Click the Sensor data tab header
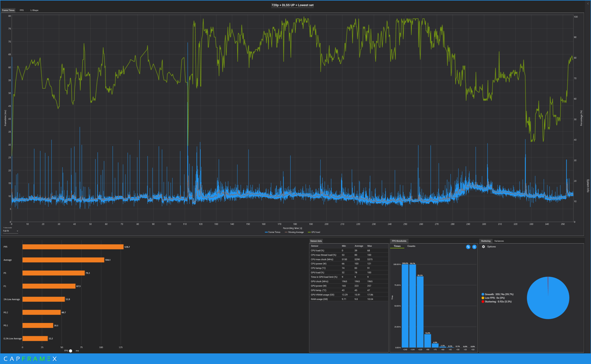Image resolution: width=591 pixels, height=364 pixels. click(316, 241)
